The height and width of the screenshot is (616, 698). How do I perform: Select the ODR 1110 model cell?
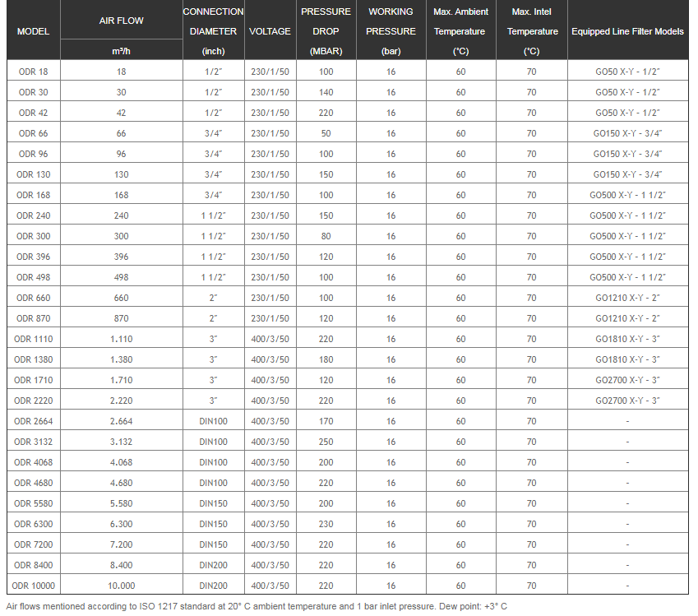pyautogui.click(x=33, y=339)
